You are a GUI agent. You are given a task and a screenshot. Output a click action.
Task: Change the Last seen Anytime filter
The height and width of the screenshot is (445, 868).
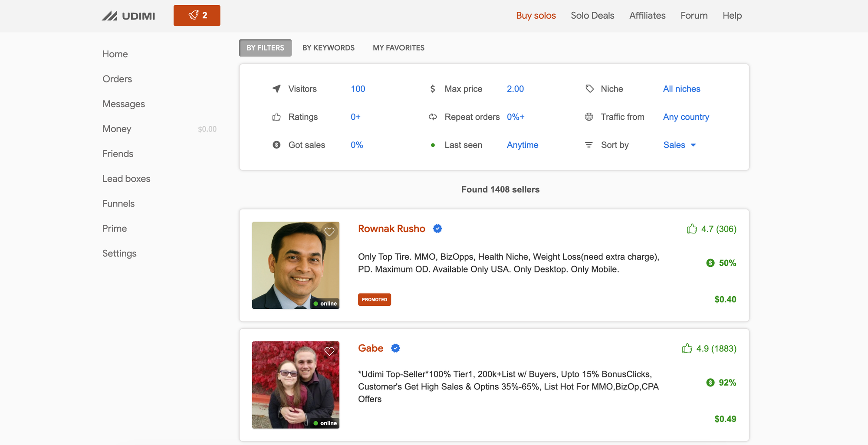[522, 145]
